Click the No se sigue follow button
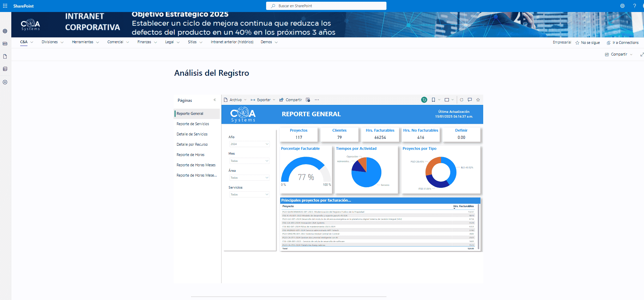The width and height of the screenshot is (644, 300). [588, 43]
